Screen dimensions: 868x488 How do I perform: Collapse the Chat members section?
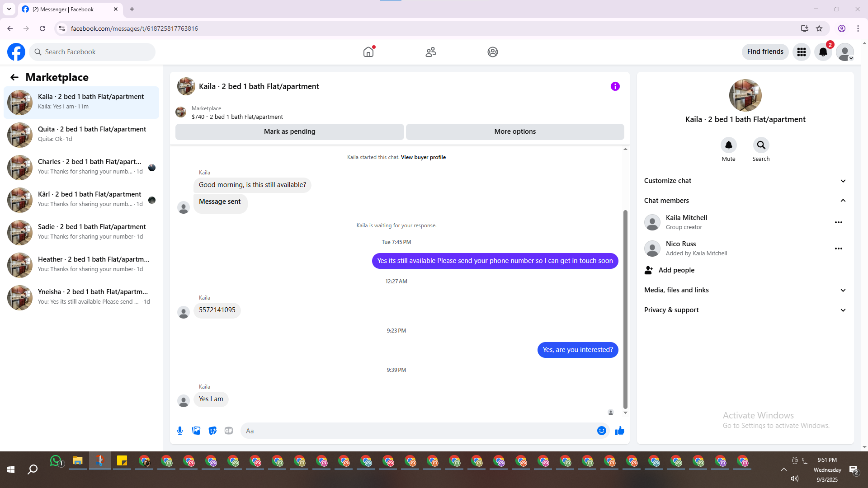coord(745,201)
